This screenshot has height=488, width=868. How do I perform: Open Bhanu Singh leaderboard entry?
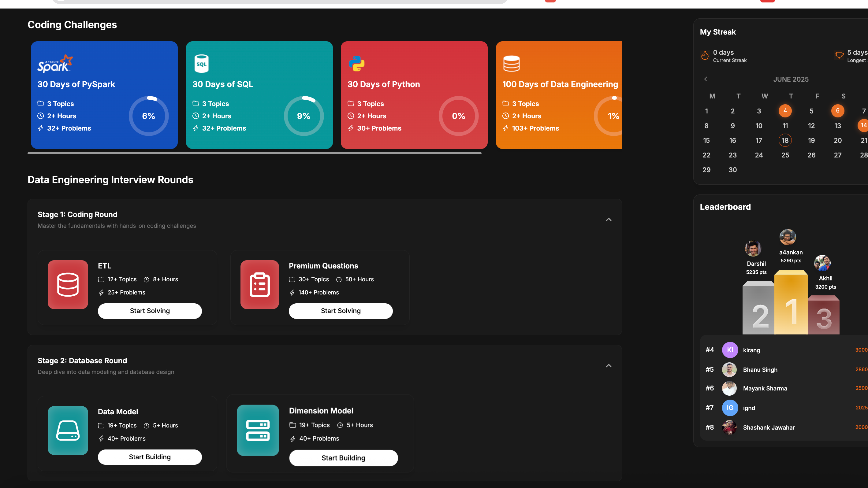tap(760, 370)
